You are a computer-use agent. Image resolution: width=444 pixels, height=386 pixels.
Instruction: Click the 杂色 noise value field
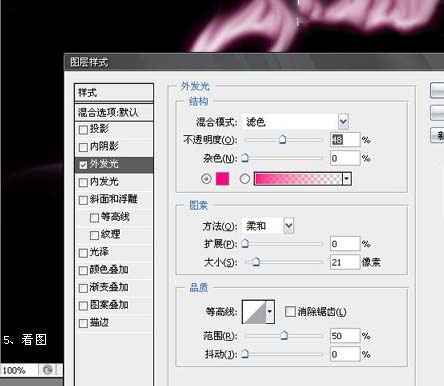click(345, 158)
